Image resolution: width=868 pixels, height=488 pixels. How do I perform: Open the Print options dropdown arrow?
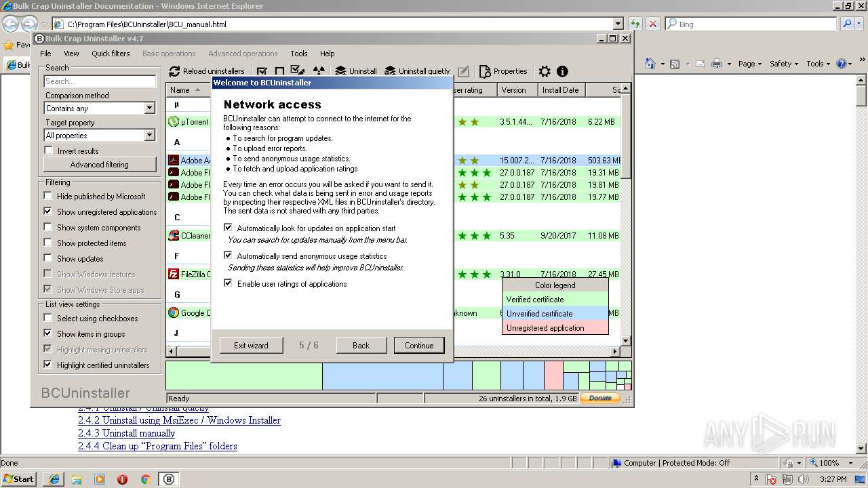pyautogui.click(x=729, y=64)
